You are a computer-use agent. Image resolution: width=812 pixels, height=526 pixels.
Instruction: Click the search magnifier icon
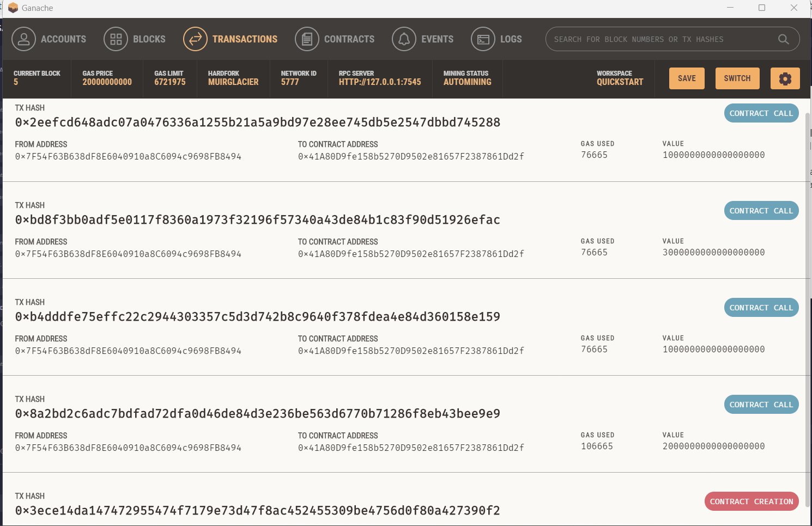click(783, 39)
